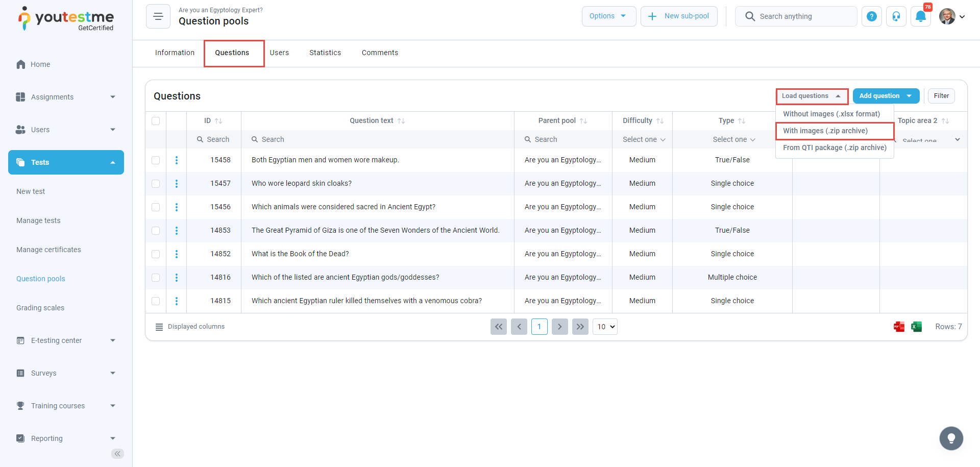Image resolution: width=980 pixels, height=467 pixels.
Task: Open the Options dropdown
Action: pos(608,16)
